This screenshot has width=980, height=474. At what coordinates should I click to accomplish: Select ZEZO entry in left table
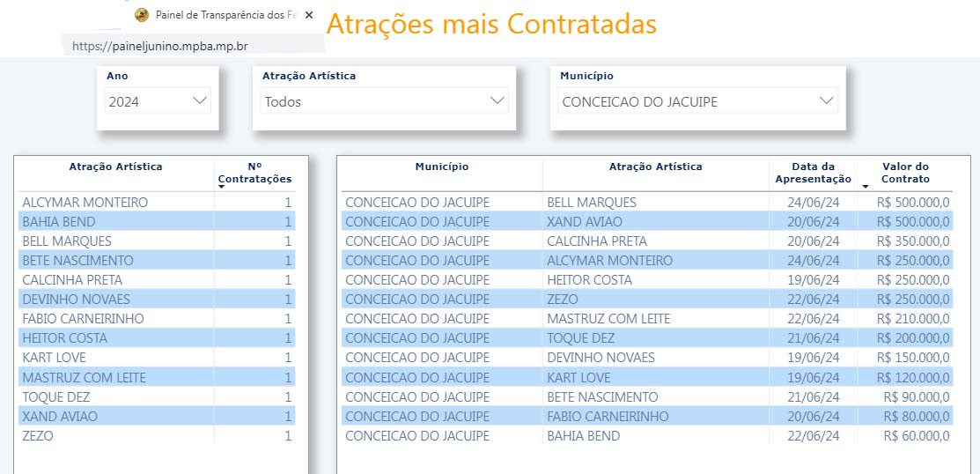tap(156, 435)
